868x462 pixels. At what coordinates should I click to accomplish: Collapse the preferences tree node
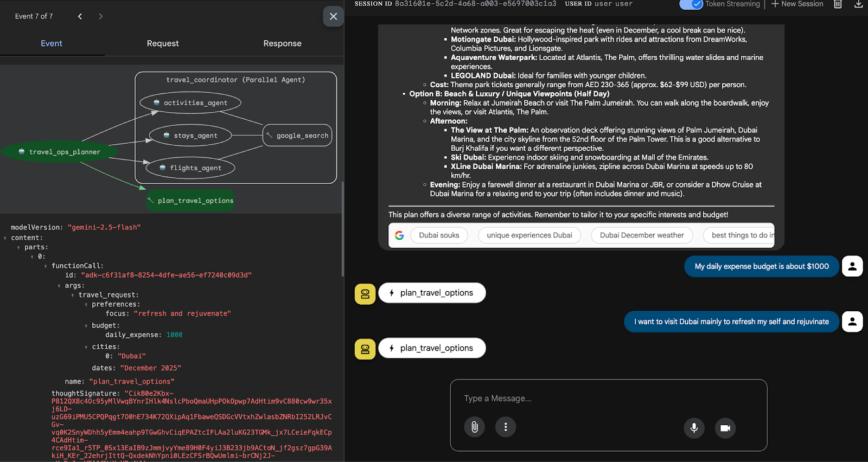86,305
